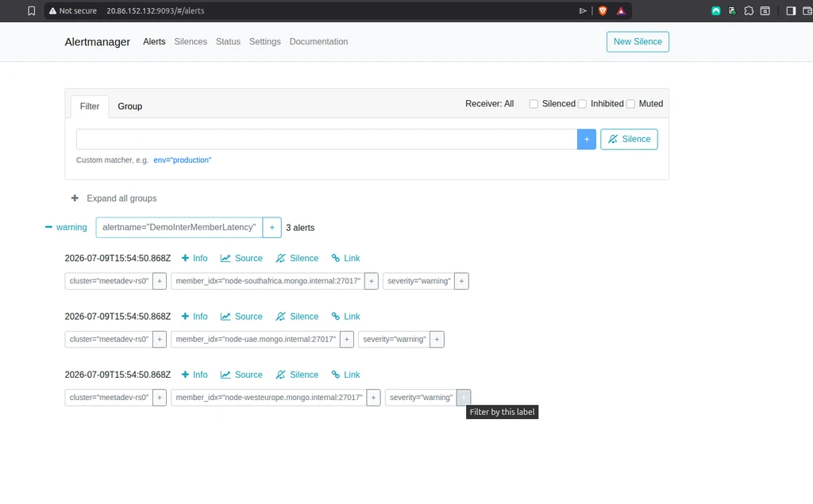The height and width of the screenshot is (504, 813).
Task: Filter by severity plus in westeurope alert
Action: (x=464, y=397)
